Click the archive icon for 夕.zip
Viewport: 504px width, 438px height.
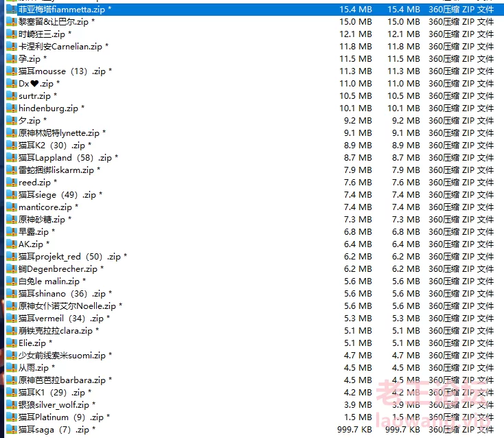(x=12, y=121)
